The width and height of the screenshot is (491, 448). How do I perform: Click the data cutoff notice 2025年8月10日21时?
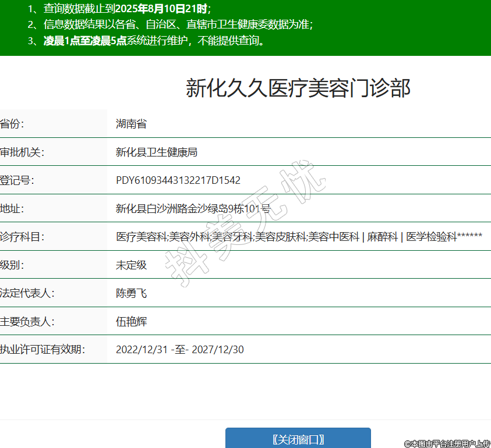[161, 9]
